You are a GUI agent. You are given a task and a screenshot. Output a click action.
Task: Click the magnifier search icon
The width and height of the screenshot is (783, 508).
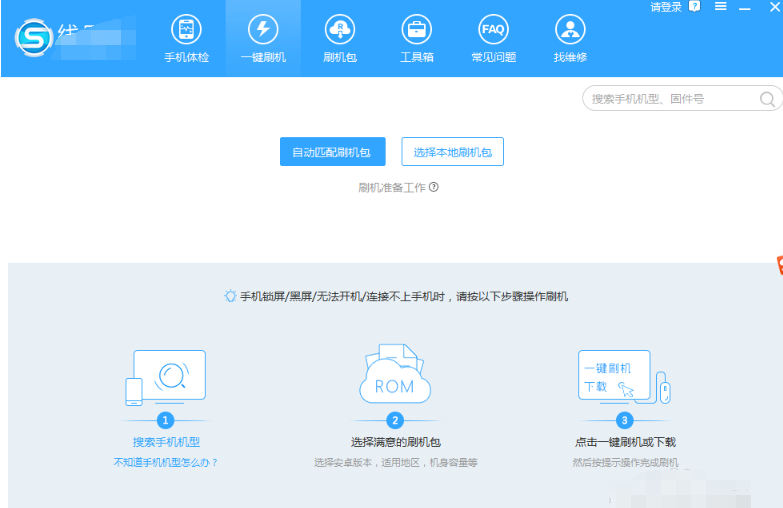[x=767, y=99]
